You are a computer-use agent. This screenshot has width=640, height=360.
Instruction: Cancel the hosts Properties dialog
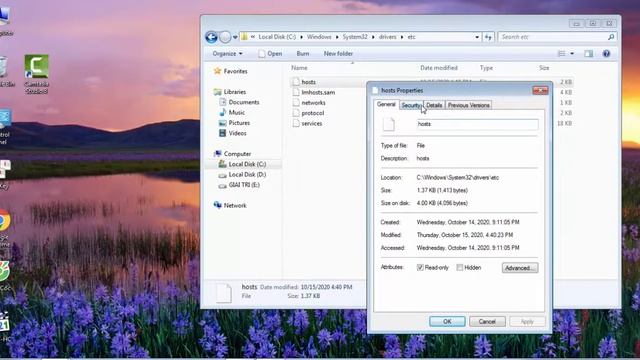487,322
